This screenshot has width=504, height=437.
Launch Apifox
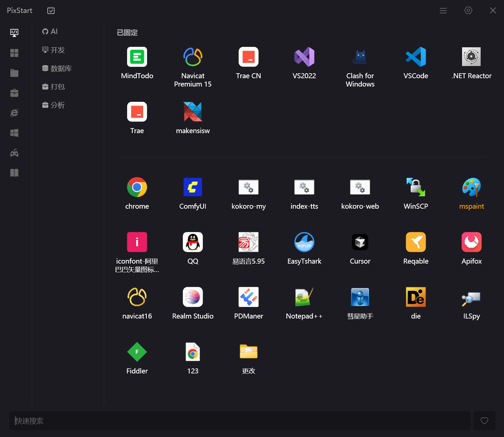(471, 242)
